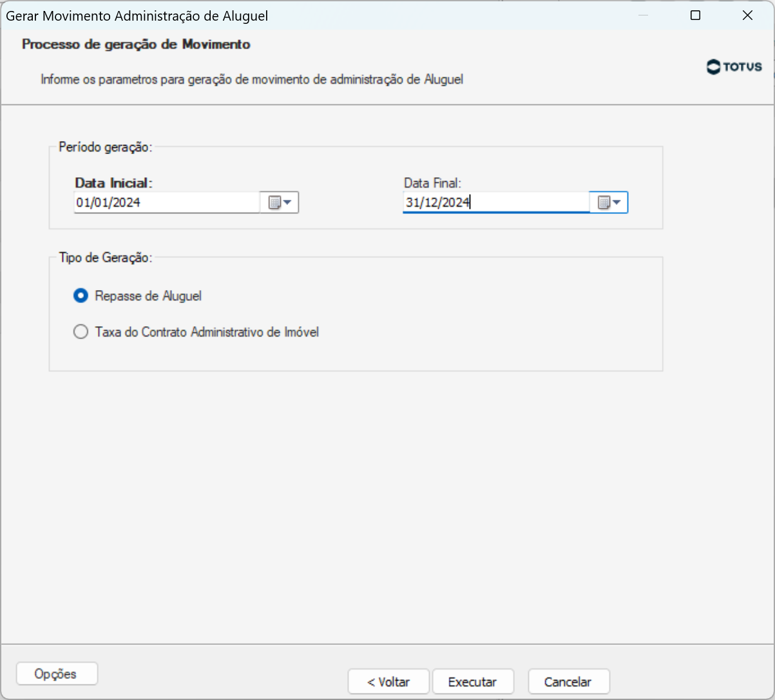Select the Repasse de Aluguel option

point(81,297)
